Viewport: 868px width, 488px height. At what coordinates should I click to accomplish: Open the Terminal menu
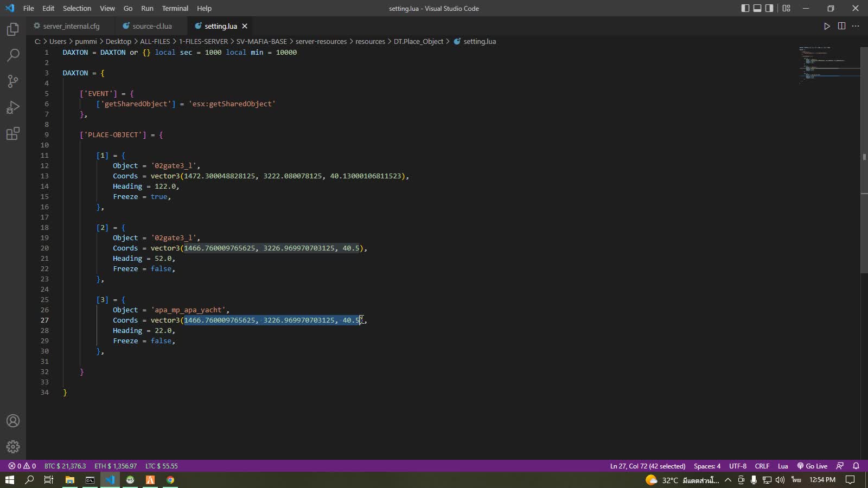(x=175, y=8)
